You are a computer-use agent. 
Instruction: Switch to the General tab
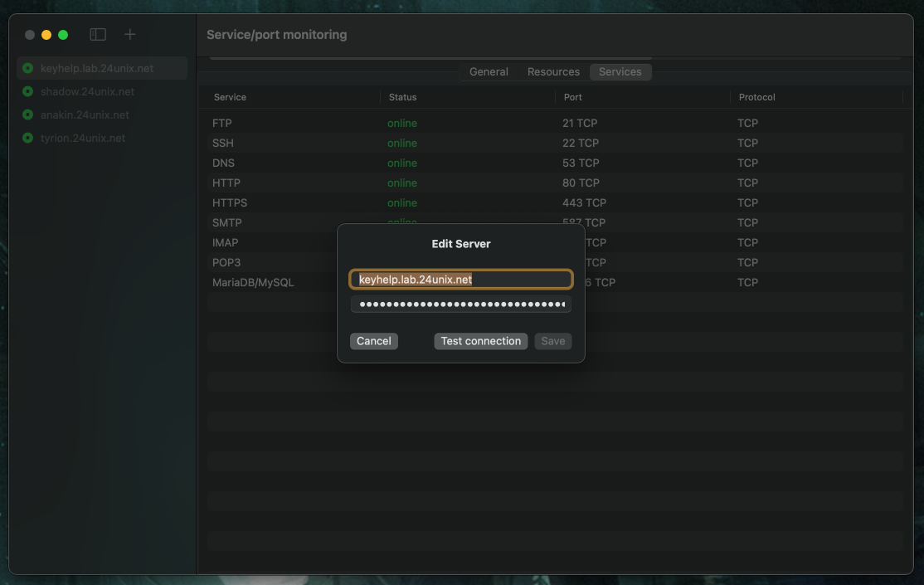(x=489, y=72)
